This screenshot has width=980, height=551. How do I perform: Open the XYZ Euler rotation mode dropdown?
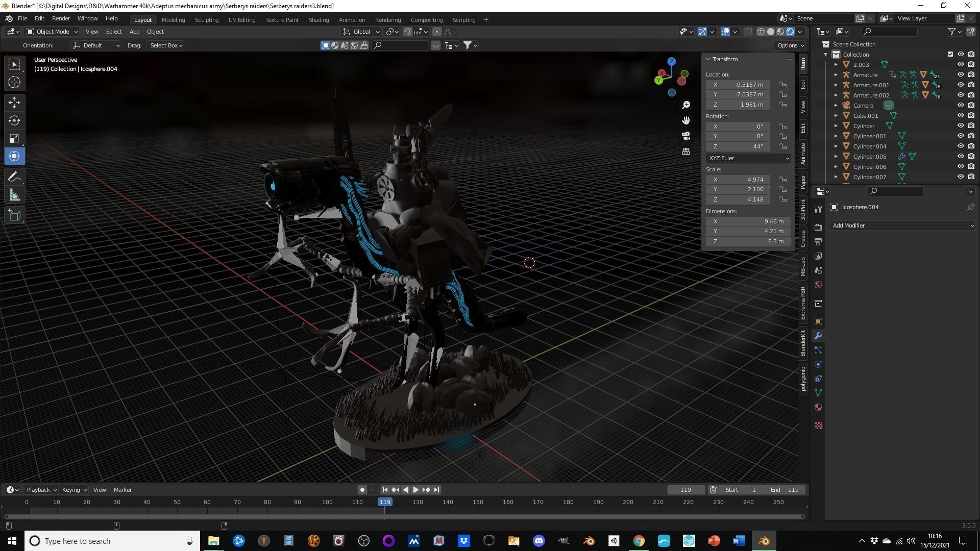click(749, 158)
